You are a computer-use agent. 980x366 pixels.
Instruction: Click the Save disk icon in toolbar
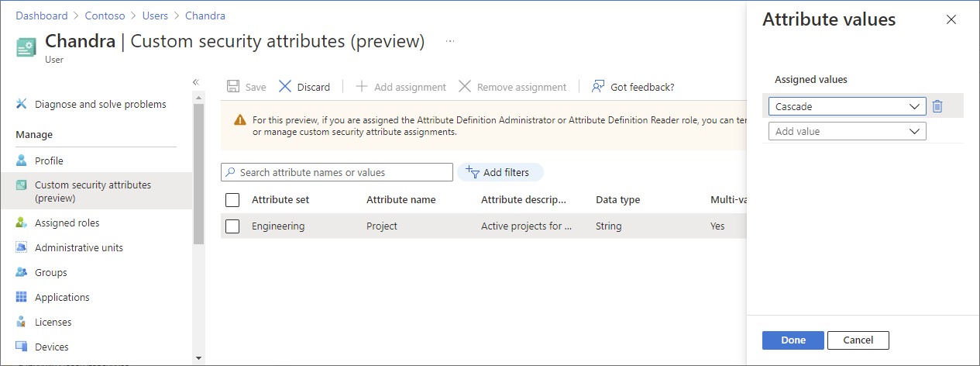tap(233, 87)
